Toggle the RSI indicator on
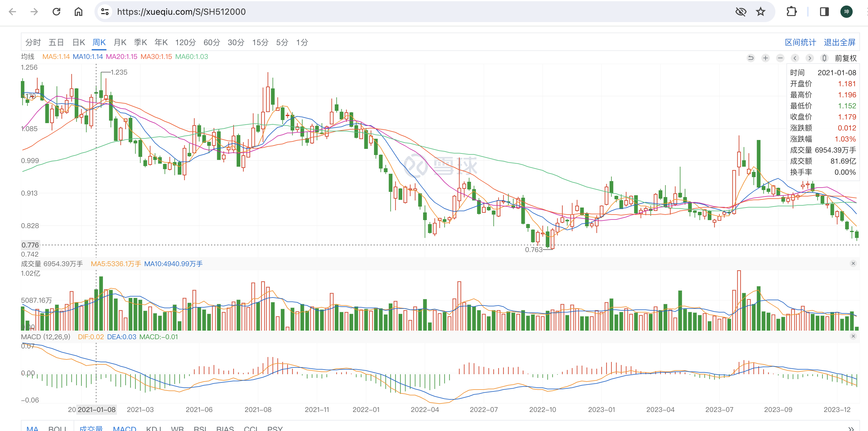This screenshot has height=431, width=868. click(200, 428)
